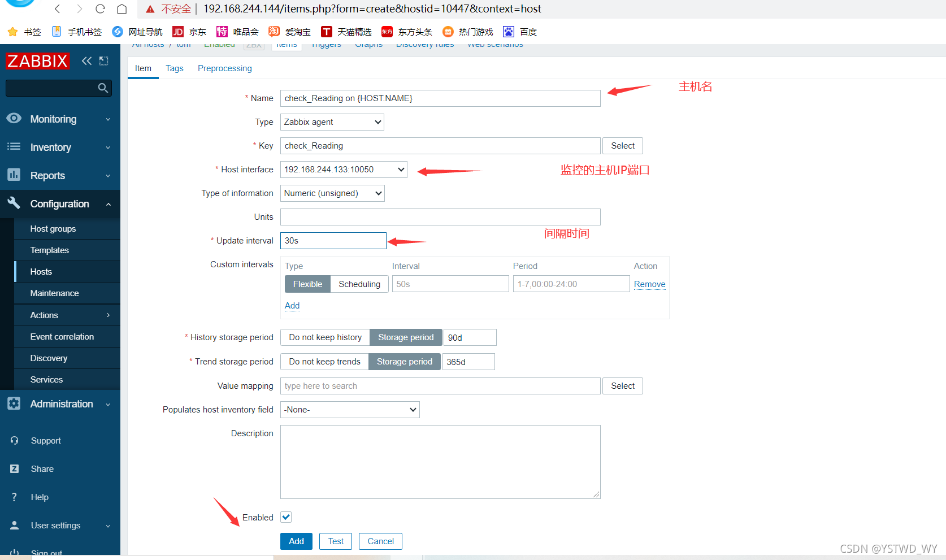Open the 网址导航 bookmark
Image resolution: width=946 pixels, height=560 pixels.
coord(137,32)
